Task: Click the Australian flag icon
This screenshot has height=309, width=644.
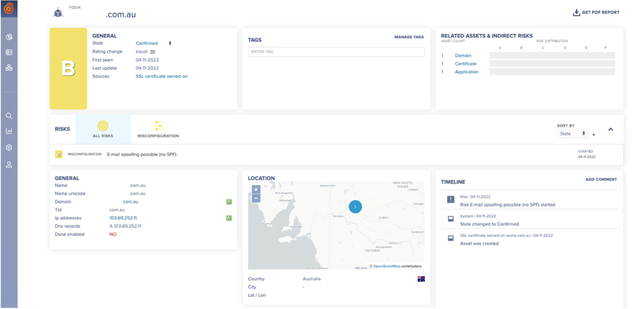Action: pyautogui.click(x=421, y=279)
